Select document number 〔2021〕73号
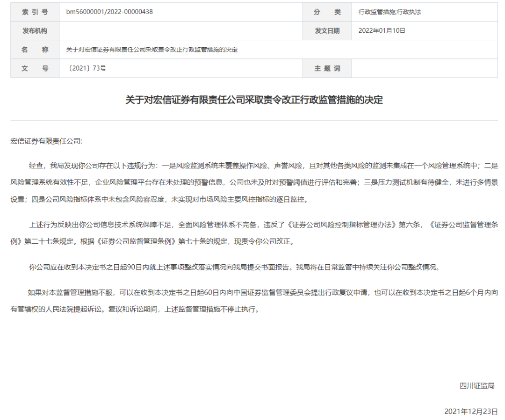505x420 pixels. coord(86,68)
